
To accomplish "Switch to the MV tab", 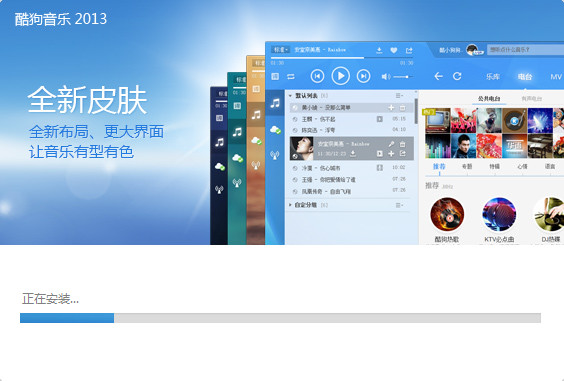I will 556,77.
